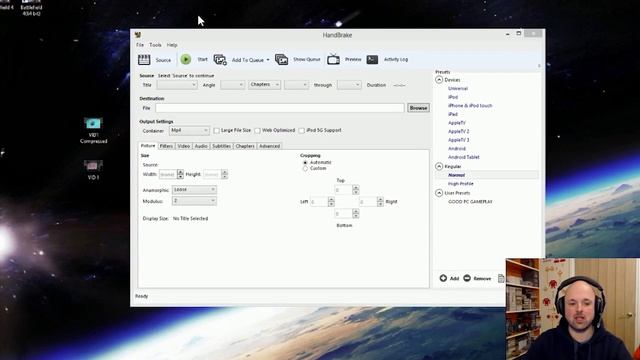The height and width of the screenshot is (360, 640).
Task: Open the Title dropdown
Action: pyautogui.click(x=177, y=85)
